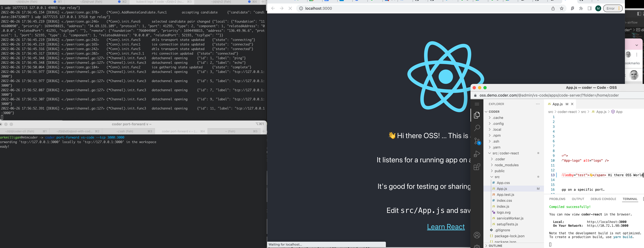
Task: Click the Error update button in Chrome
Action: (613, 8)
